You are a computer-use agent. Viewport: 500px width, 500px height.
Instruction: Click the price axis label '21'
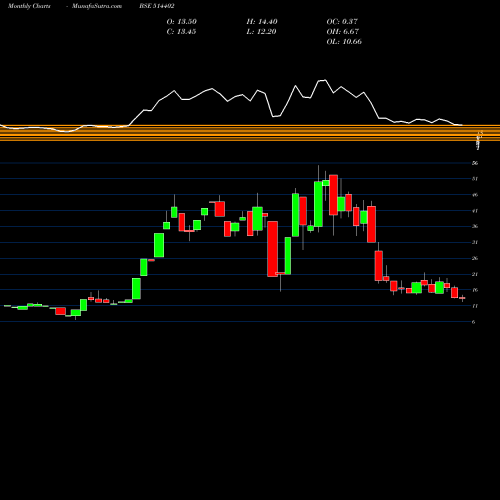tap(475, 274)
